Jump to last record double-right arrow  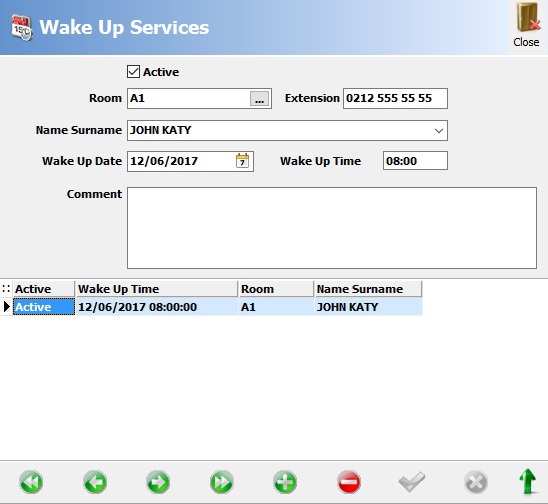tap(222, 482)
